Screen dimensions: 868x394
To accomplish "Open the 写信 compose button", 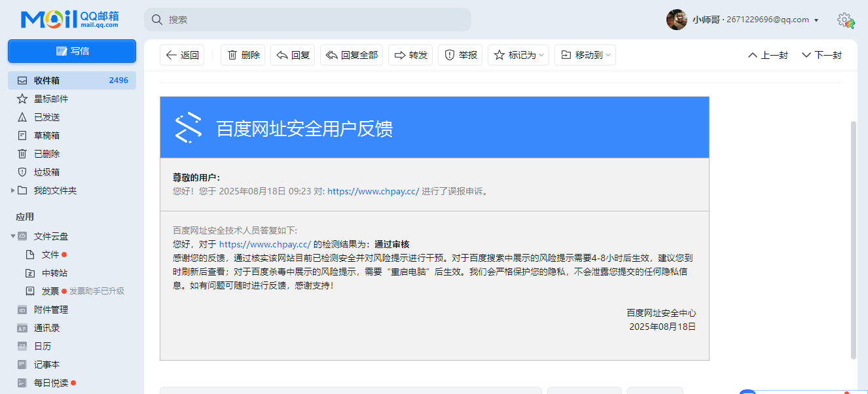I will [72, 51].
